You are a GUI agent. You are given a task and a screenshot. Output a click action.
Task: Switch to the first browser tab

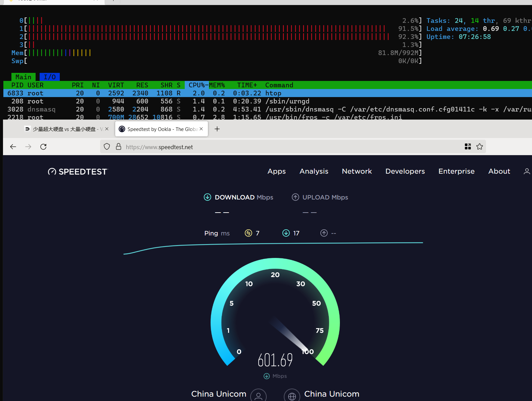tap(64, 129)
